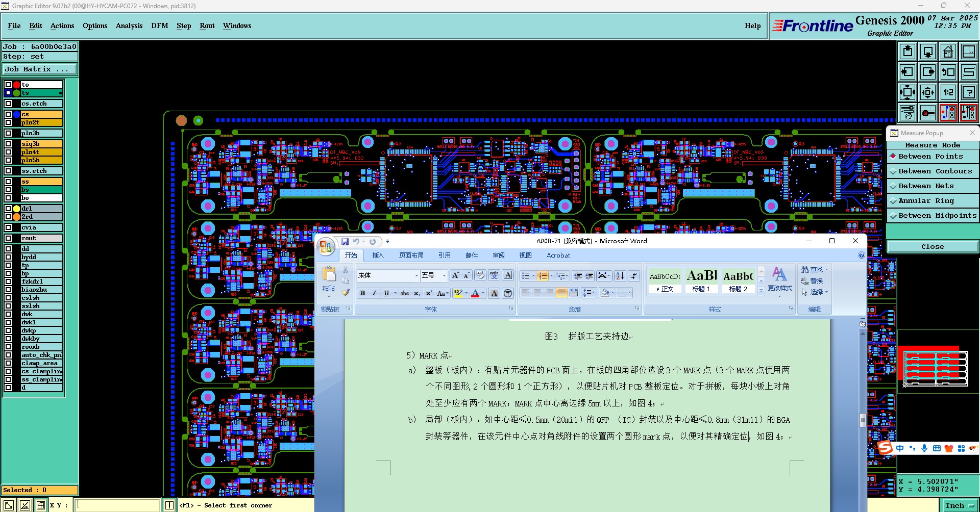Switch to the Acrobat tab in Word
Screen dimensions: 980x512
pyautogui.click(x=558, y=255)
